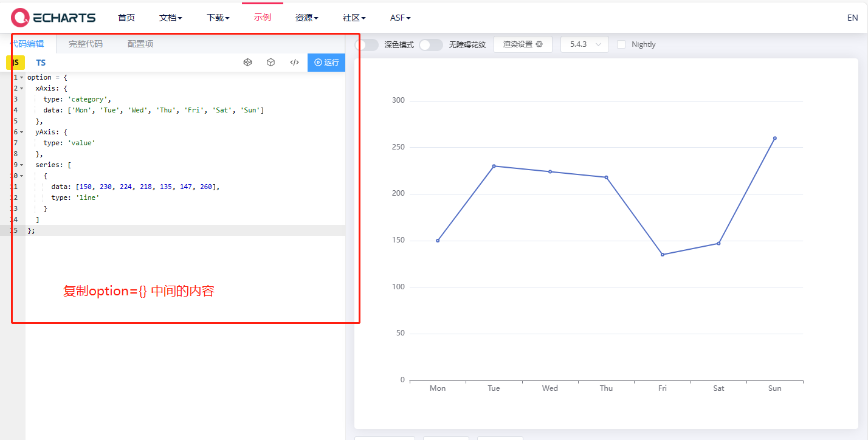Image resolution: width=868 pixels, height=440 pixels.
Task: Click the chart data point for Thu
Action: (x=606, y=177)
